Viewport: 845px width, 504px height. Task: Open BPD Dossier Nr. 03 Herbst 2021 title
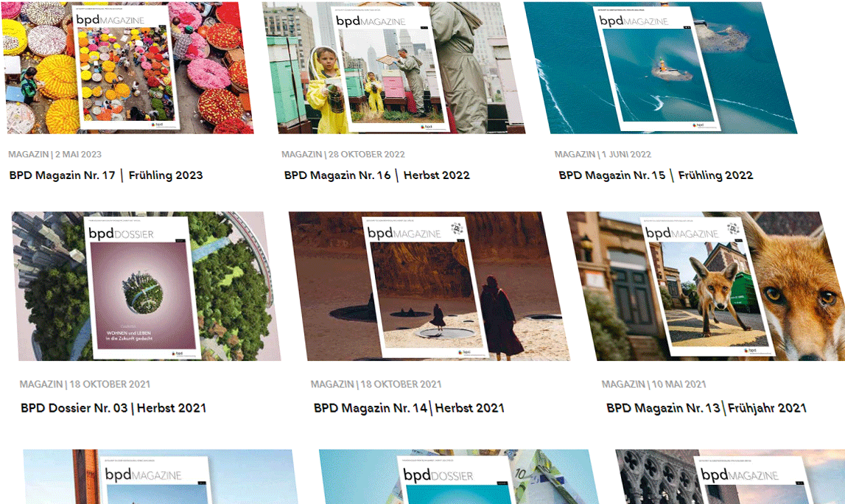click(x=113, y=408)
